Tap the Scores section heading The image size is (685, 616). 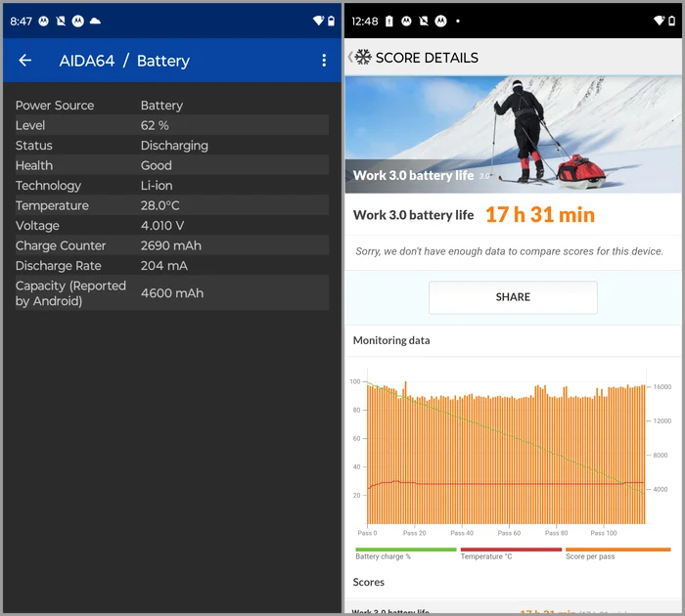pos(368,582)
